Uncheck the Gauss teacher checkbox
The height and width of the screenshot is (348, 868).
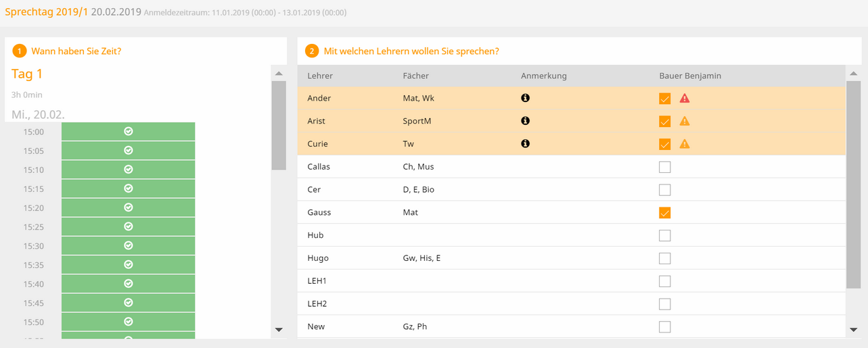tap(665, 213)
